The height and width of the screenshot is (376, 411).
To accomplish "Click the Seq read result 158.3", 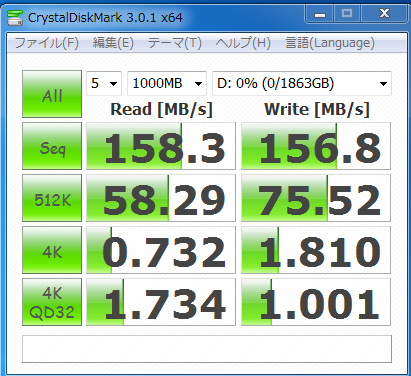I will (161, 146).
